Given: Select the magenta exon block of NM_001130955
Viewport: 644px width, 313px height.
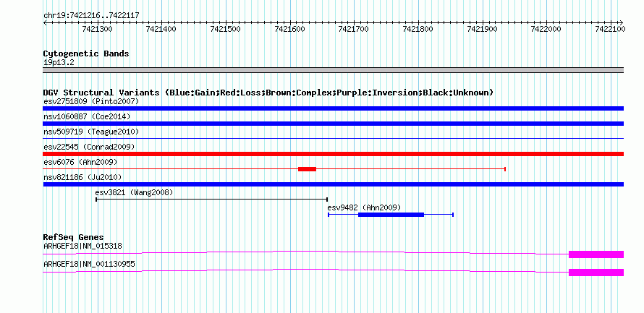Looking at the screenshot, I should (x=596, y=273).
